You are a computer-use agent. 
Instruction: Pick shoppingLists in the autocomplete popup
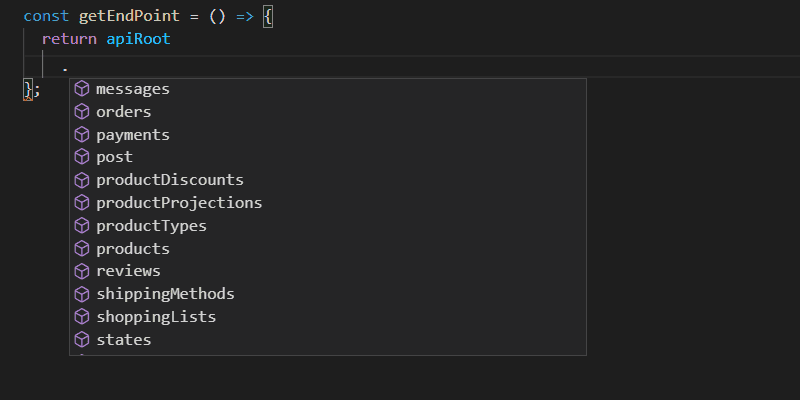coord(156,317)
